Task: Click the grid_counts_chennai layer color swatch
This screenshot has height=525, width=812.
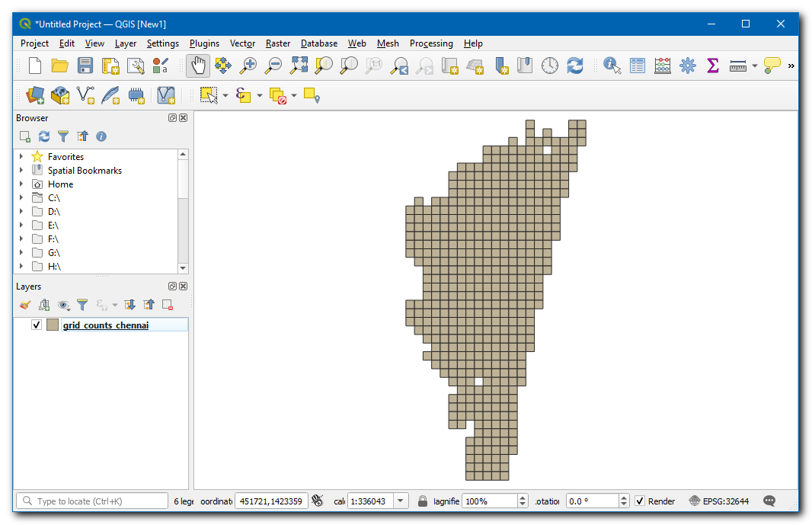Action: pos(53,325)
